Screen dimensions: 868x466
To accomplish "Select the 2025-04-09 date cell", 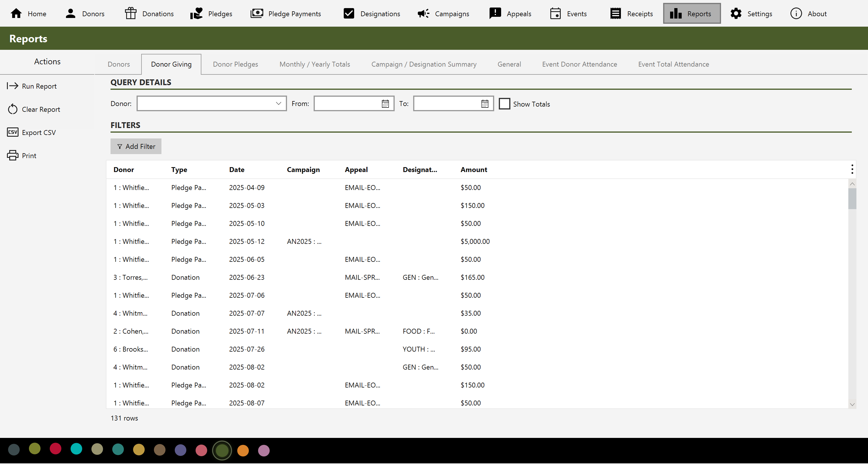I will tap(247, 187).
